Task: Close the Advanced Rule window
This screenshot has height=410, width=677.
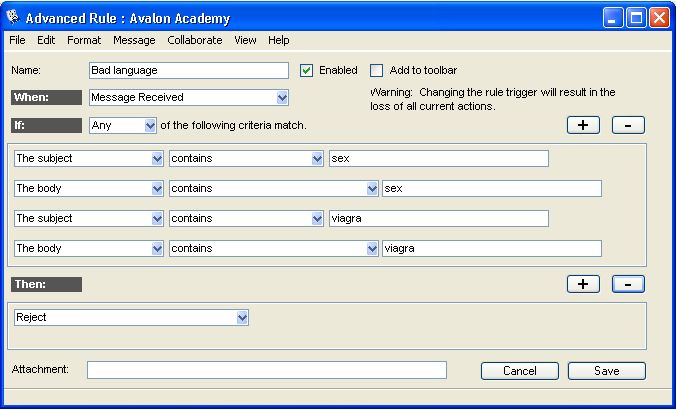Action: click(x=659, y=17)
